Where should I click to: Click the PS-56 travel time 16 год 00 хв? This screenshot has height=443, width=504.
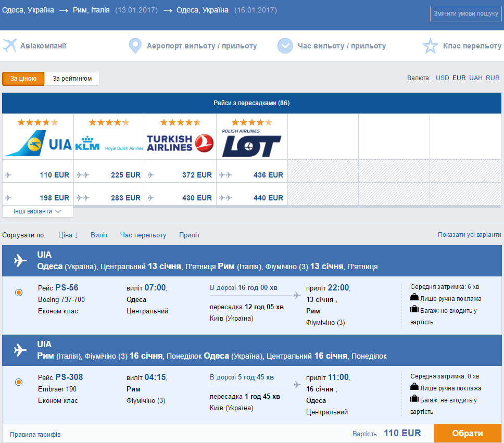tap(257, 288)
